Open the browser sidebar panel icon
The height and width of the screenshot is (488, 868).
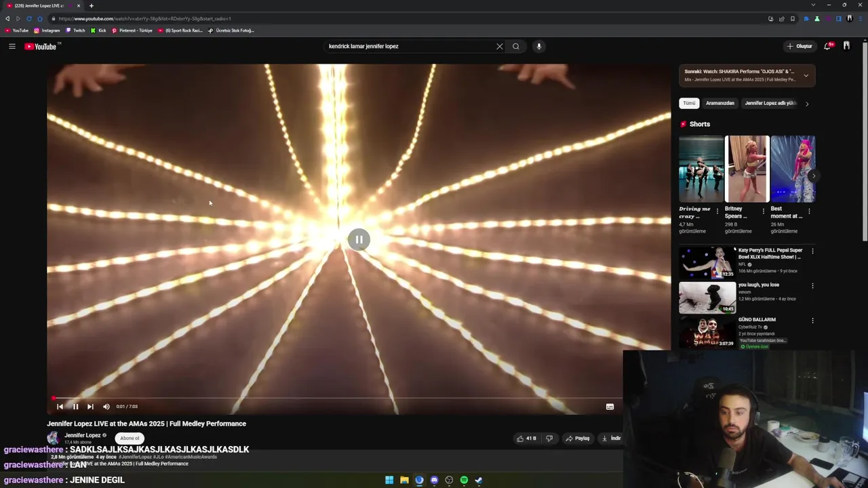pyautogui.click(x=839, y=18)
